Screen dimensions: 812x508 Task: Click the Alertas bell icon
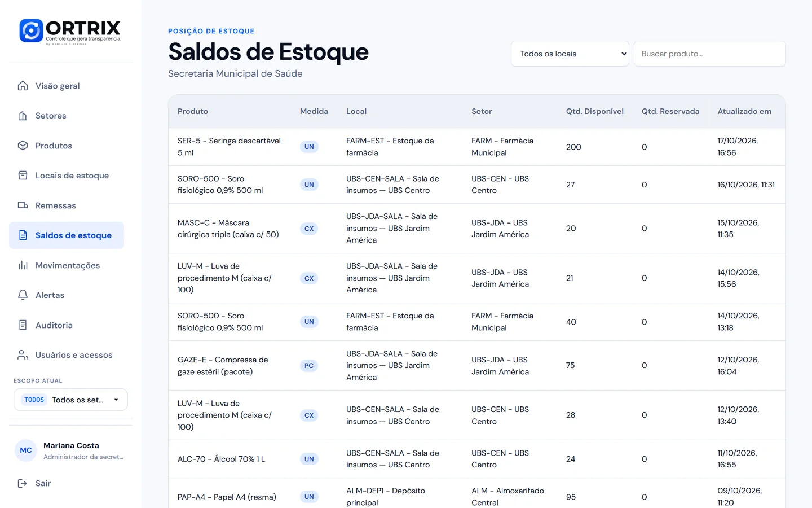click(23, 295)
